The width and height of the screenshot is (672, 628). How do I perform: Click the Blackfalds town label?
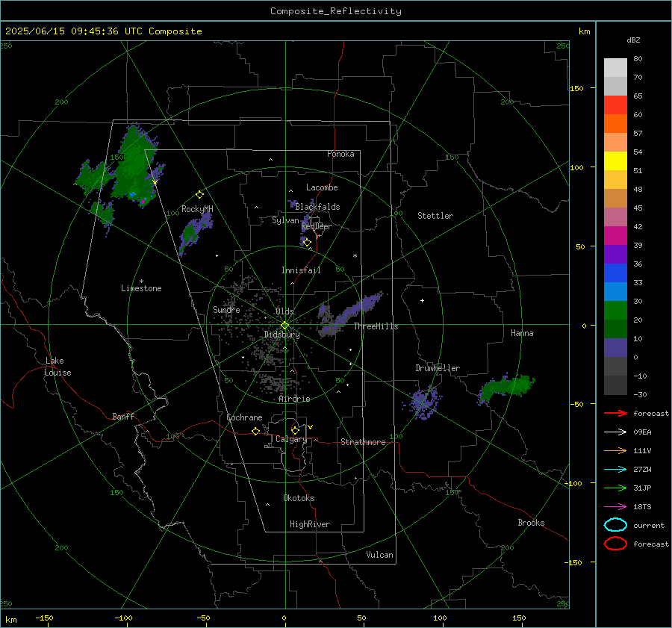(x=317, y=207)
